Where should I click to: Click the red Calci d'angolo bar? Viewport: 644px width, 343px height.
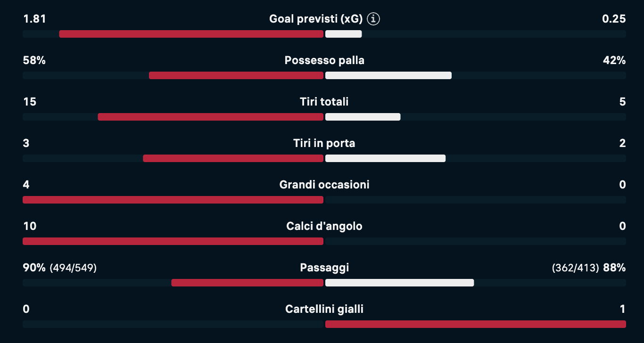(173, 241)
